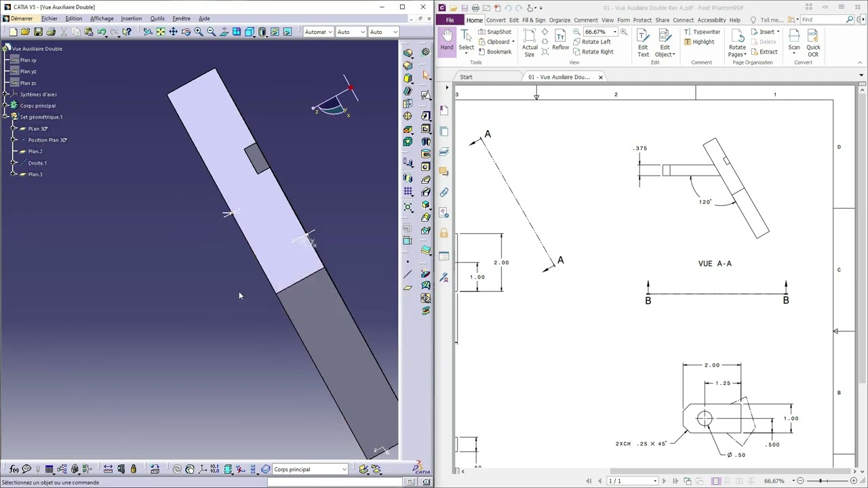Switch to the Organize ribbon tab in Foxit
Image resolution: width=868 pixels, height=488 pixels.
[x=559, y=20]
